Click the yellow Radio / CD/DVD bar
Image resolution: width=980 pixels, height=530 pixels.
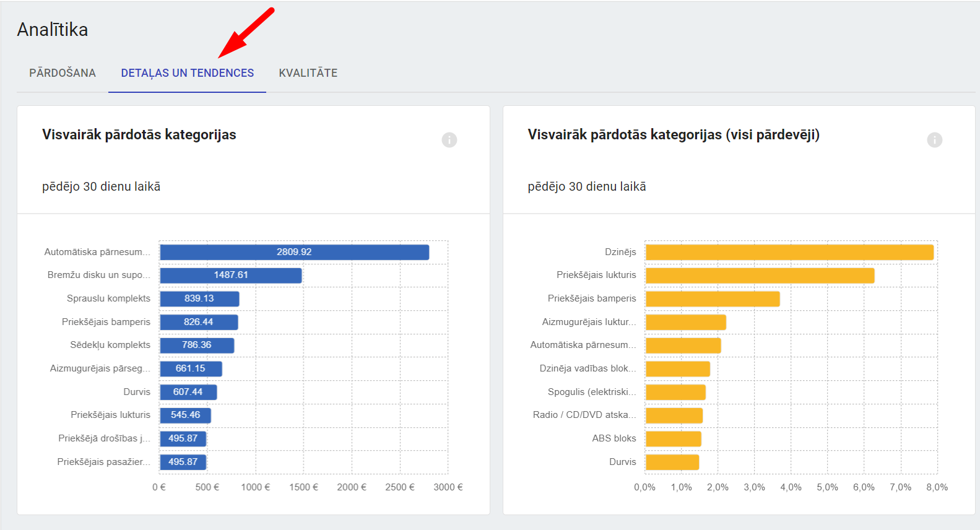(674, 415)
